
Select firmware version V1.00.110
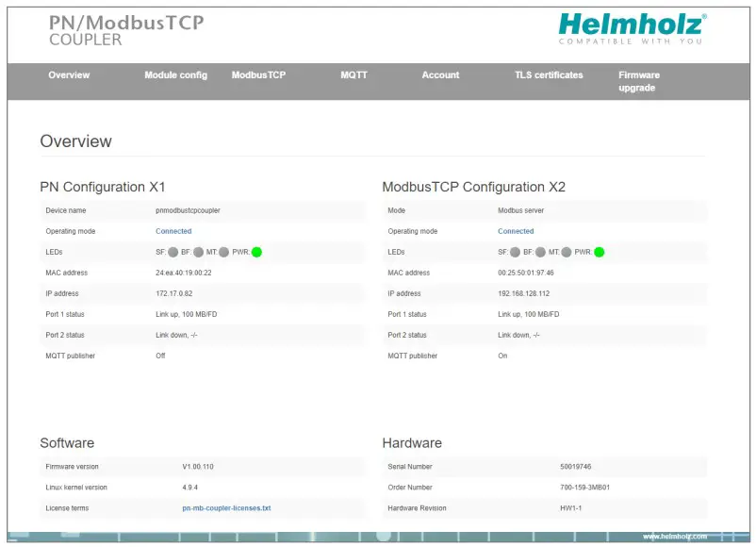(x=198, y=467)
